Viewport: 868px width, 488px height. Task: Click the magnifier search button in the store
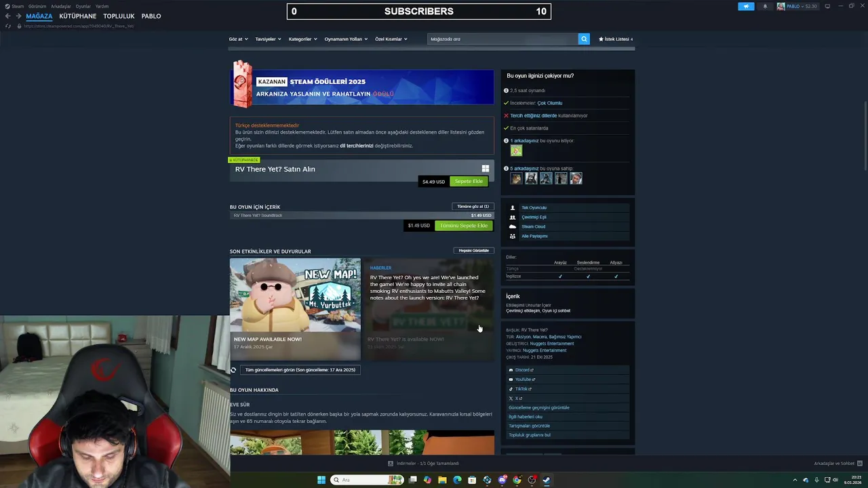click(584, 39)
